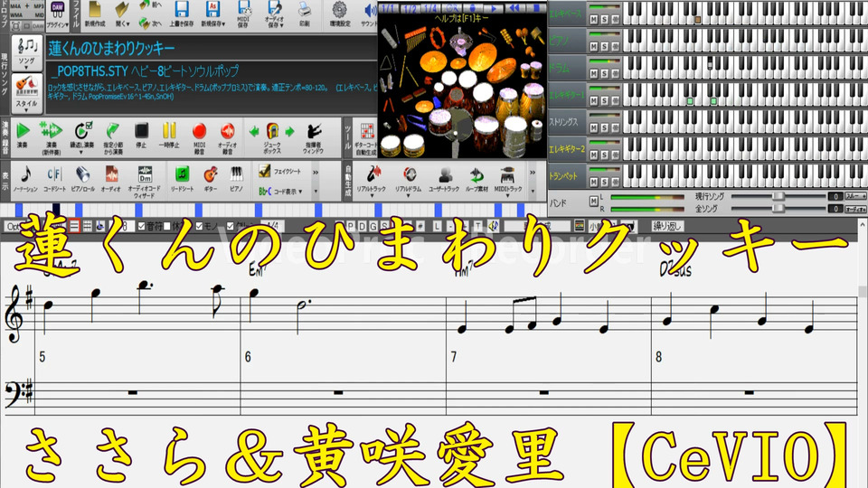Image resolution: width=868 pixels, height=488 pixels.
Task: Adjust the 現行ソング volume slider
Action: click(x=778, y=196)
